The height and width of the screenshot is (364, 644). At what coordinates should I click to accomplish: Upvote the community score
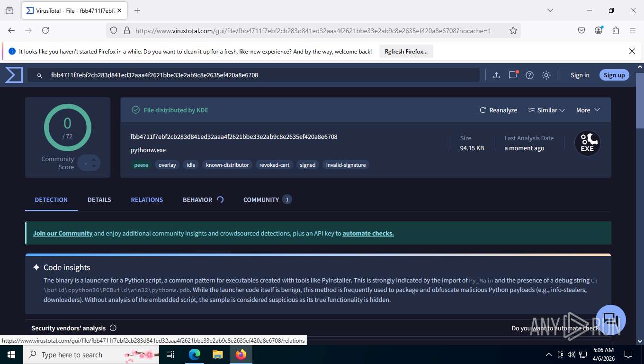[94, 160]
